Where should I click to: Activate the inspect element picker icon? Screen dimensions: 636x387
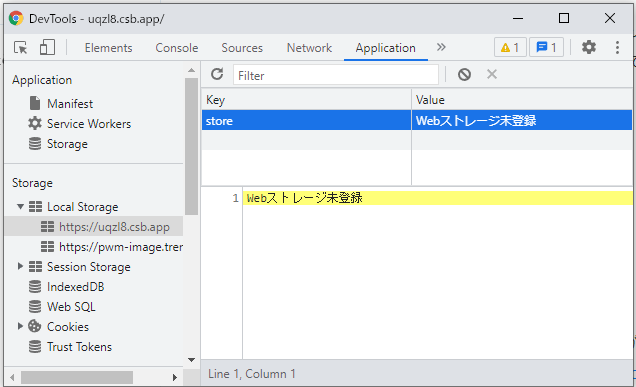click(x=20, y=47)
